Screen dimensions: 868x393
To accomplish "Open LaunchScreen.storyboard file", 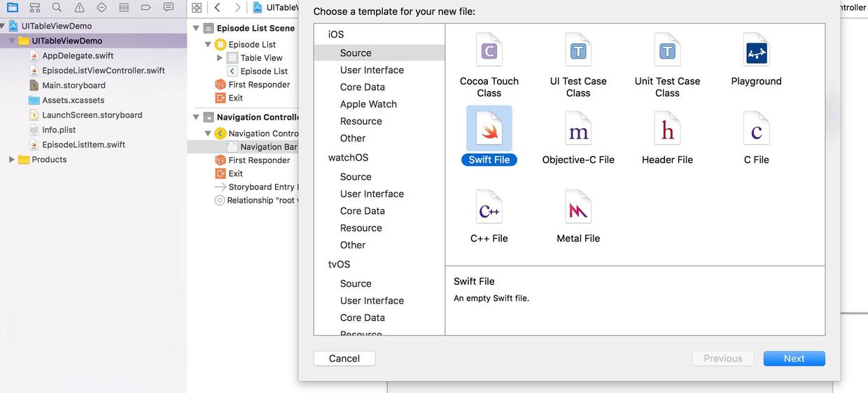I will click(x=92, y=115).
